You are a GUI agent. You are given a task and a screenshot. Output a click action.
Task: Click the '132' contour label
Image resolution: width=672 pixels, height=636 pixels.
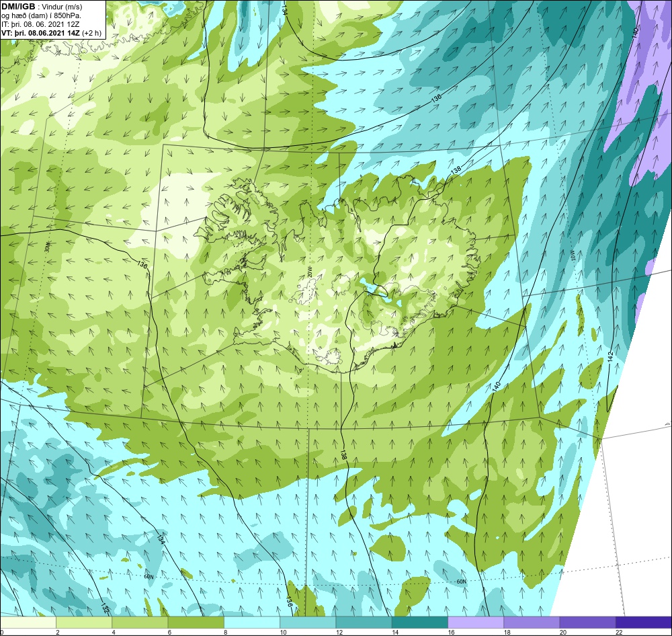(105, 608)
